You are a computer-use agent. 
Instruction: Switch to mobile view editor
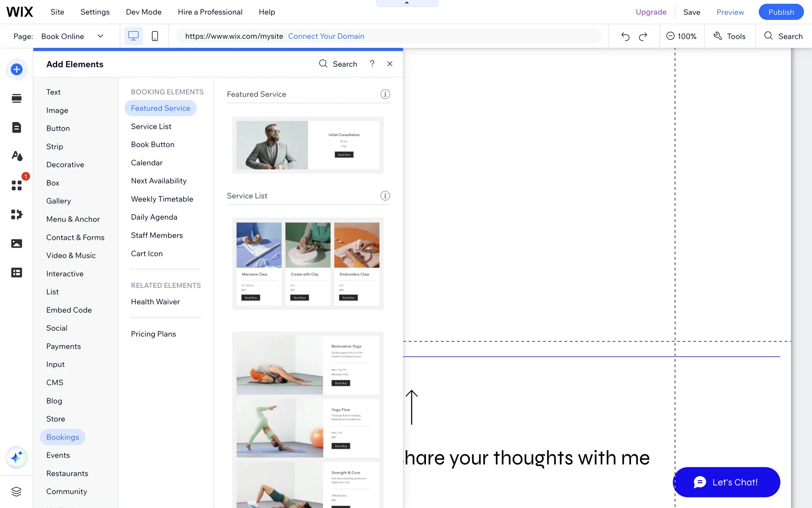coord(155,36)
